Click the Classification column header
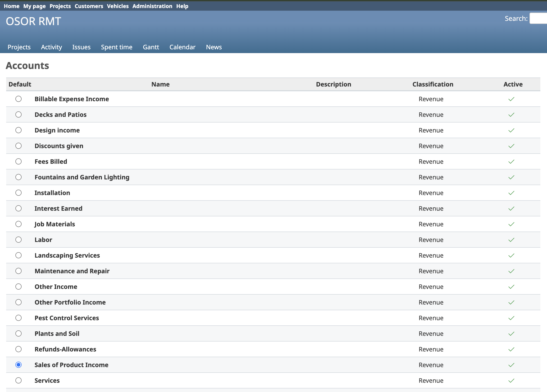Viewport: 547px width, 392px height. click(x=433, y=84)
